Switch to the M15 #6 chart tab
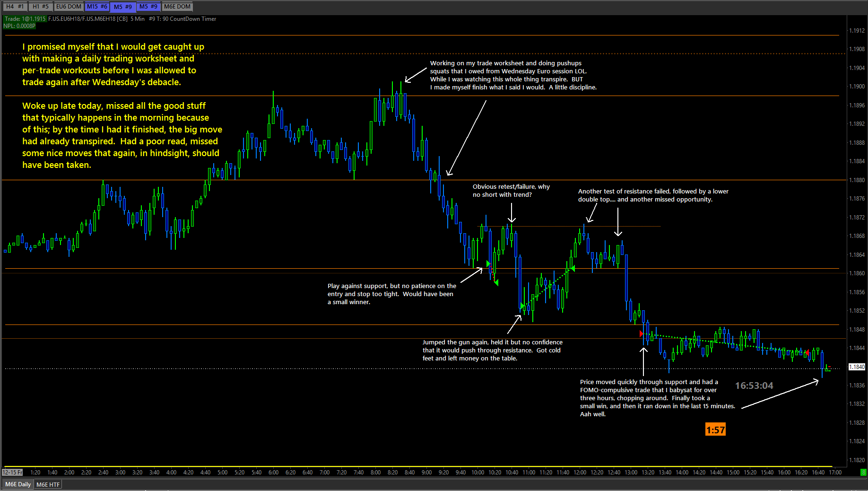The image size is (868, 491). pos(97,7)
